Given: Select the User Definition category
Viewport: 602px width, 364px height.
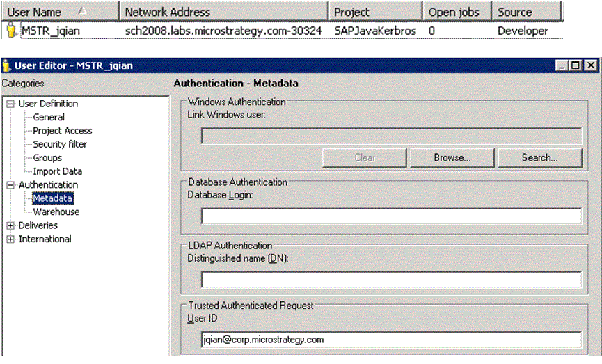Looking at the screenshot, I should pyautogui.click(x=48, y=104).
